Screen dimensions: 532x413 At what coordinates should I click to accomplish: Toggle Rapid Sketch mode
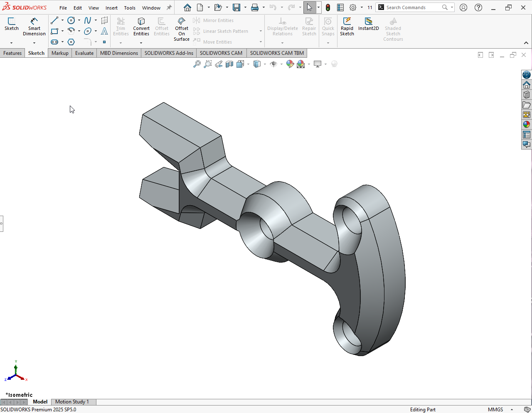[x=347, y=27]
